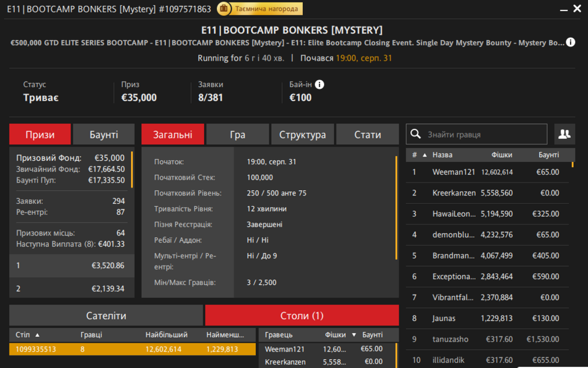The width and height of the screenshot is (588, 368).
Task: Open the players icon button beside search
Action: pos(564,134)
